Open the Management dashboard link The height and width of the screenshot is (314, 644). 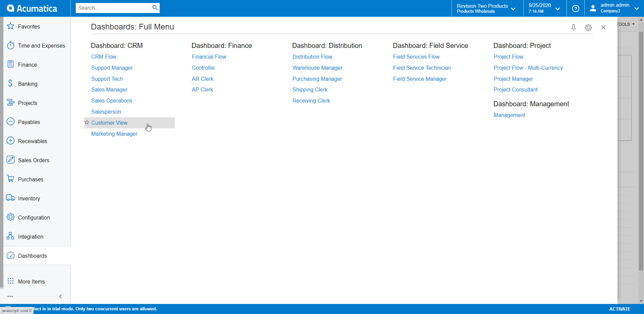point(509,115)
